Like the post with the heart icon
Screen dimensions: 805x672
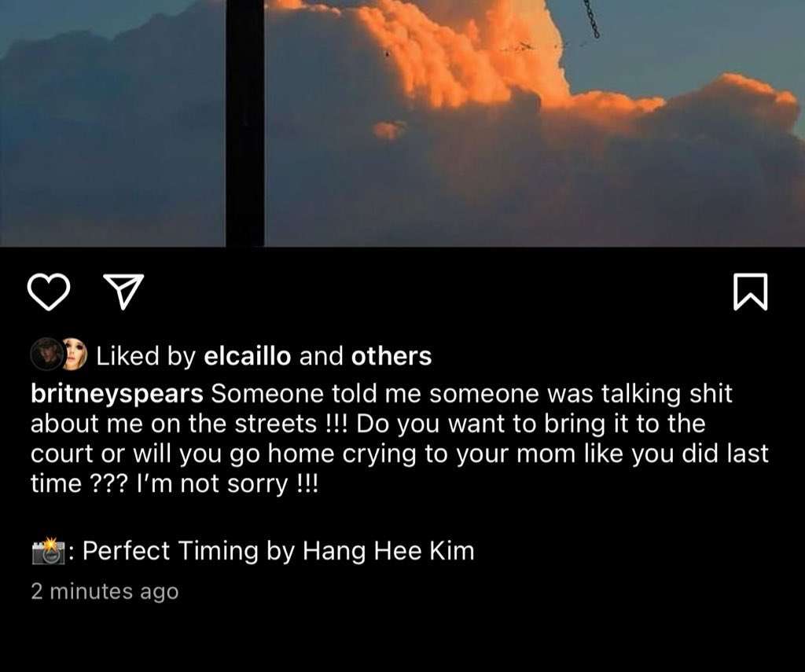[x=48, y=292]
